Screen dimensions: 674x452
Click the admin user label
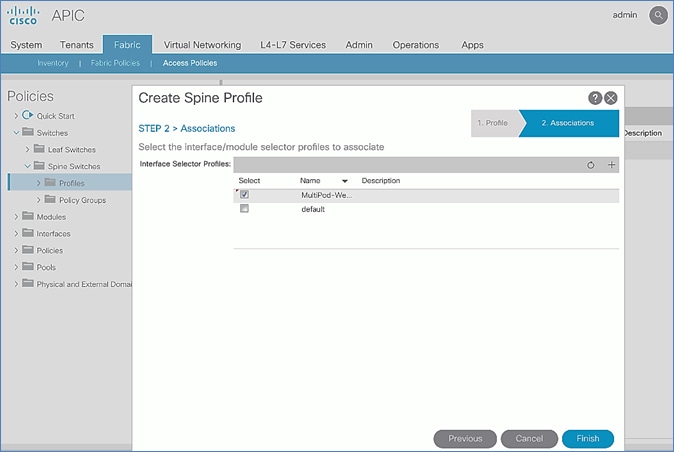(x=625, y=15)
